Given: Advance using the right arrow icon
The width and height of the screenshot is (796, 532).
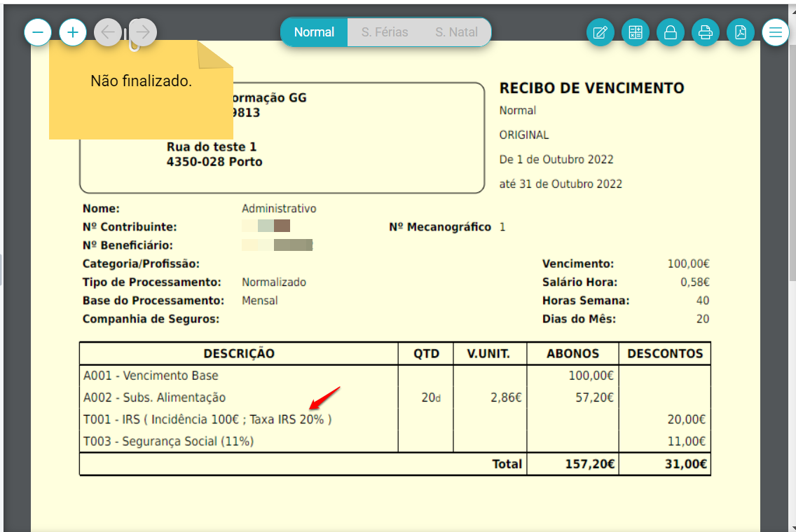Looking at the screenshot, I should 143,32.
